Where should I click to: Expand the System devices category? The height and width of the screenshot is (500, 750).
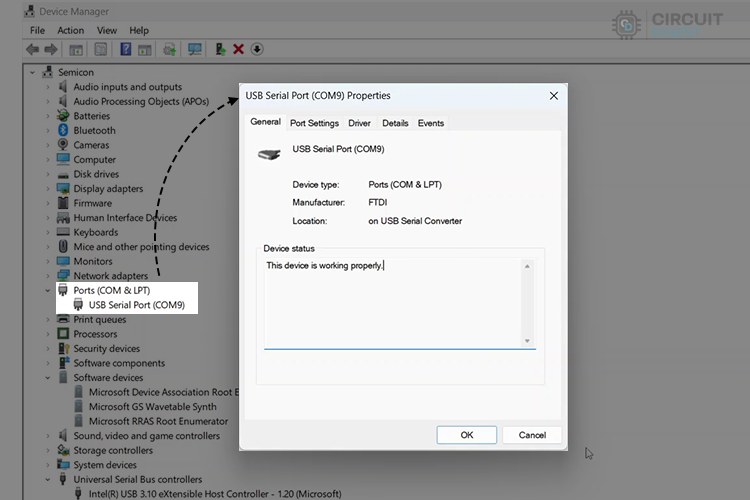pyautogui.click(x=47, y=465)
